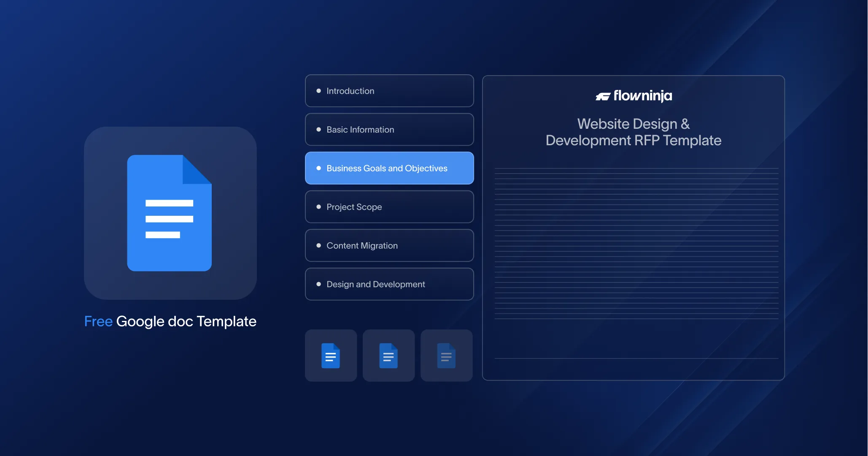This screenshot has width=868, height=456.
Task: Select highlighted Business Goals and Objectives item
Action: click(389, 168)
